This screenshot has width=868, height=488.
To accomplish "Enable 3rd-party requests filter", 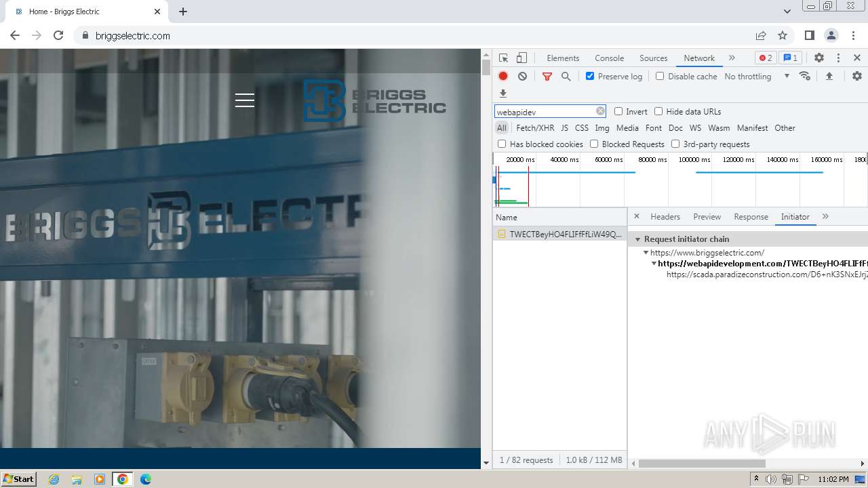I will coord(675,144).
